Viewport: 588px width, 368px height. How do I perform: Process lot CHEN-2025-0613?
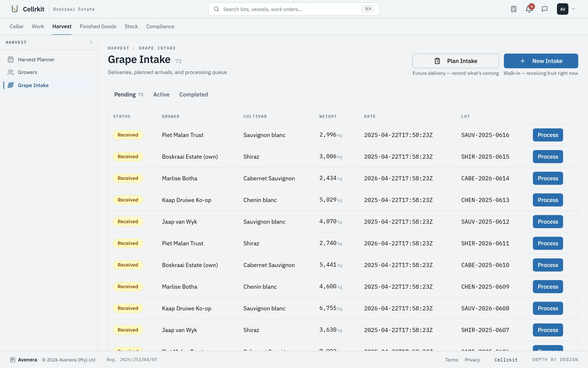point(548,200)
